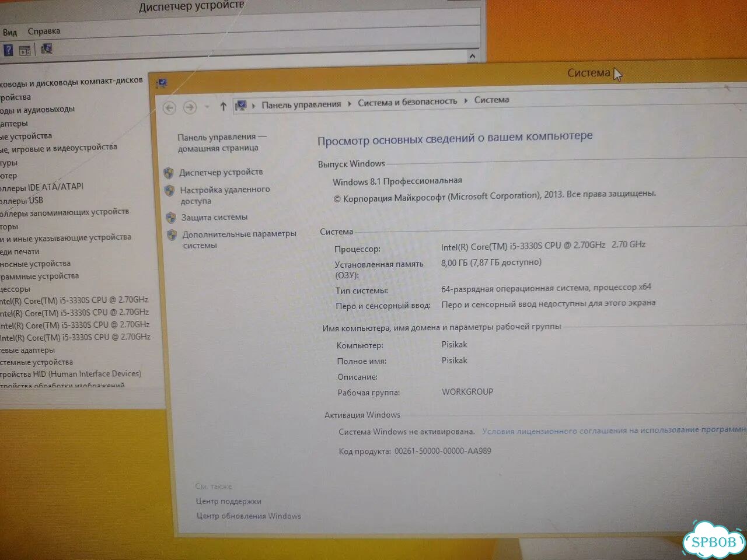This screenshot has height=560, width=747.
Task: Select the video adapters category in Device Manager
Action: 14,124
